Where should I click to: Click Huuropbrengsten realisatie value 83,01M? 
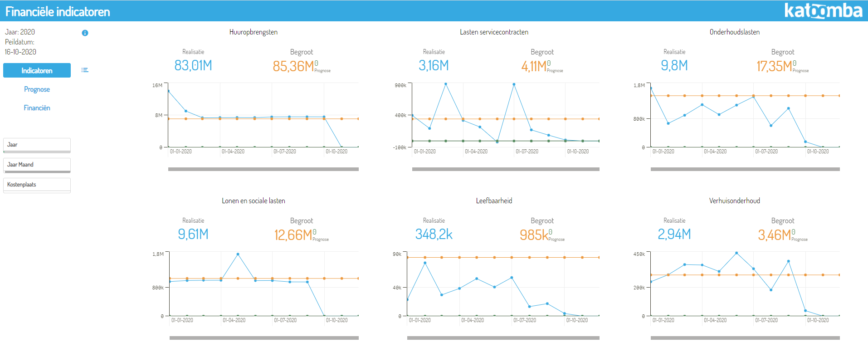(193, 66)
